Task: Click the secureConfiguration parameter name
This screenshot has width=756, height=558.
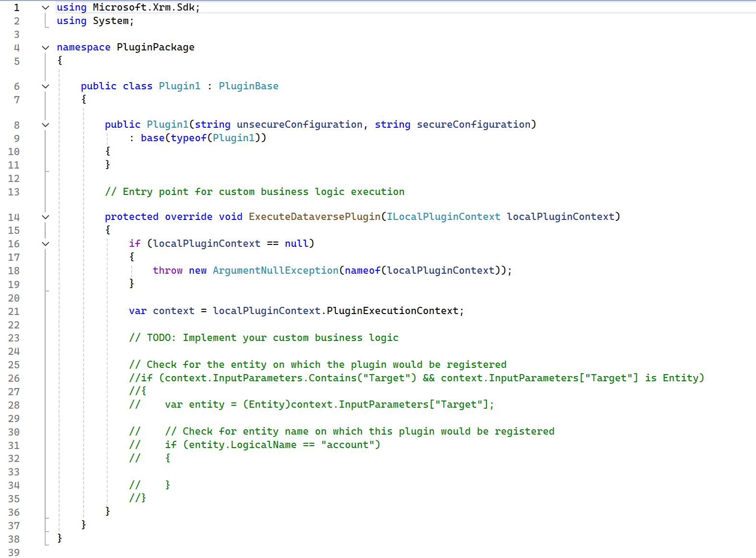Action: pos(473,124)
